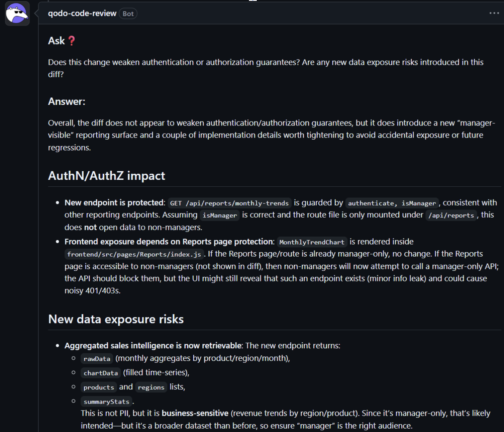The width and height of the screenshot is (504, 432).
Task: Click the GET /api/reports/monthly-trends code snippet
Action: 230,203
